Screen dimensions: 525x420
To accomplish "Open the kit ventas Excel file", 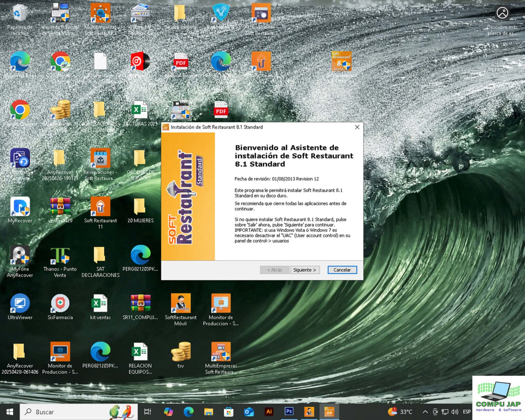I will point(100,304).
